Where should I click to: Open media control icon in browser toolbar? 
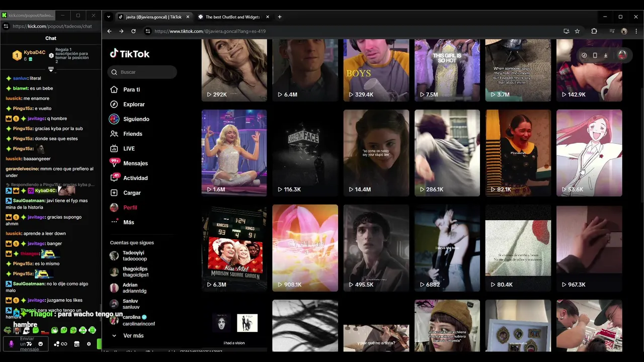(x=612, y=31)
